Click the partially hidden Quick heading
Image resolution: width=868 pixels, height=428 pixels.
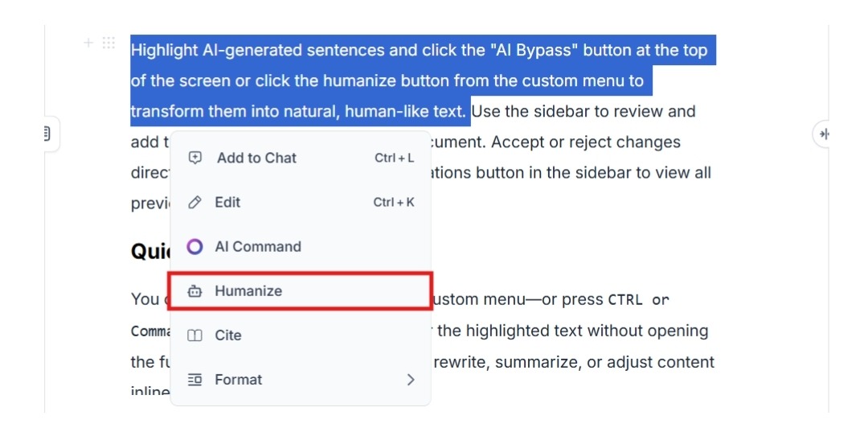[150, 252]
